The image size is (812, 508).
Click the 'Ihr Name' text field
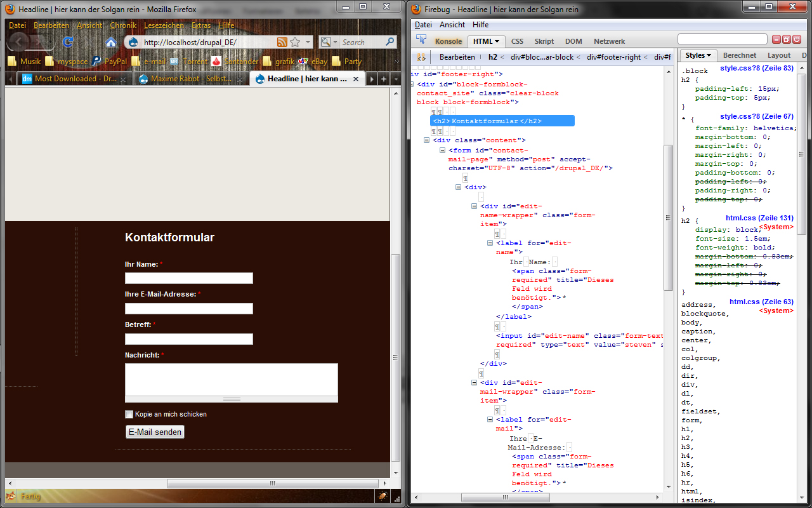189,278
